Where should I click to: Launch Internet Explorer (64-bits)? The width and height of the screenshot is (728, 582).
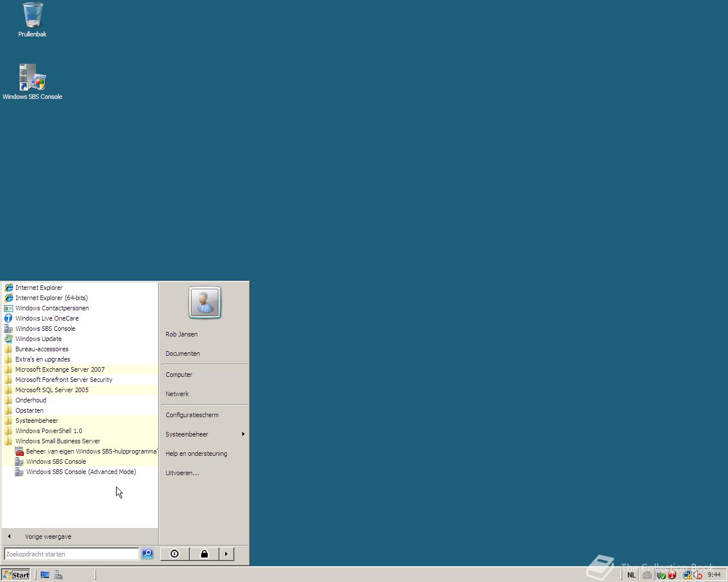[80, 298]
